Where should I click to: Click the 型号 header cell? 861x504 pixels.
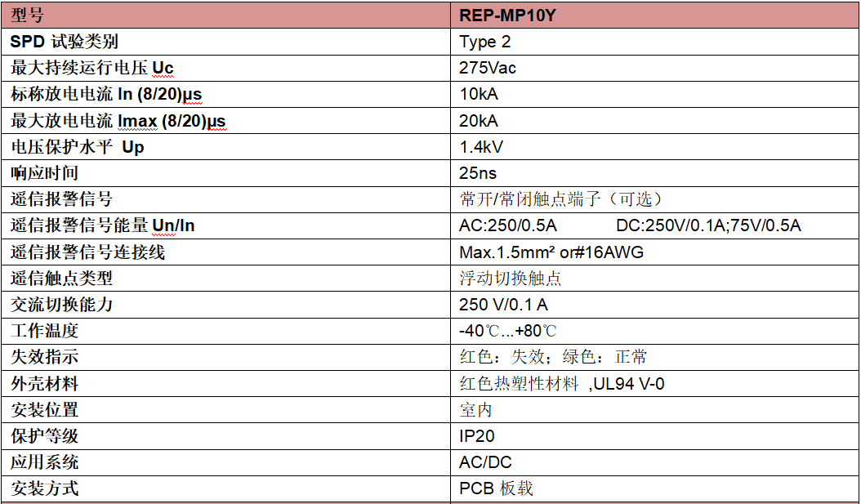[x=28, y=16]
